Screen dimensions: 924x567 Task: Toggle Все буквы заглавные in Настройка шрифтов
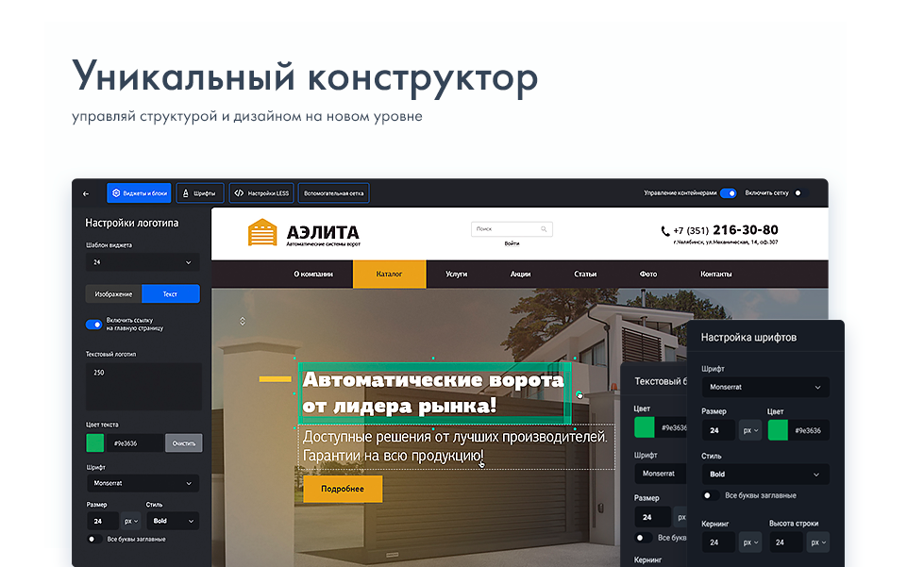coord(711,495)
